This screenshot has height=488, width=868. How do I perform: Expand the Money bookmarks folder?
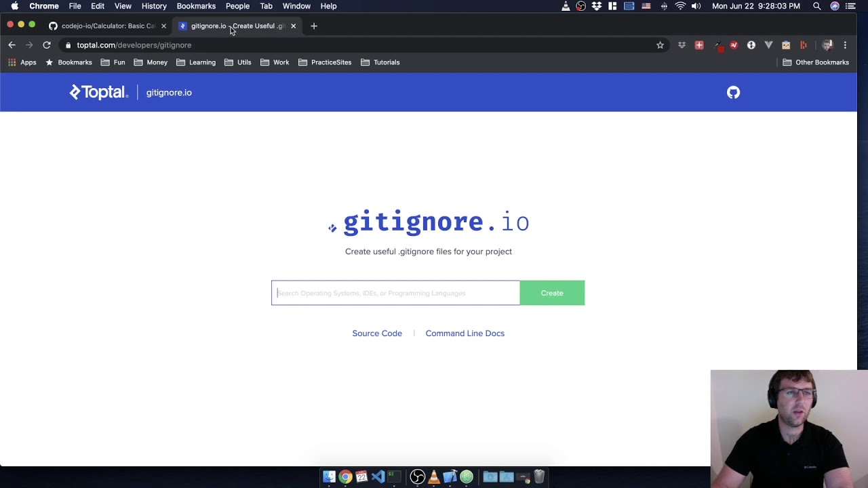(x=151, y=62)
